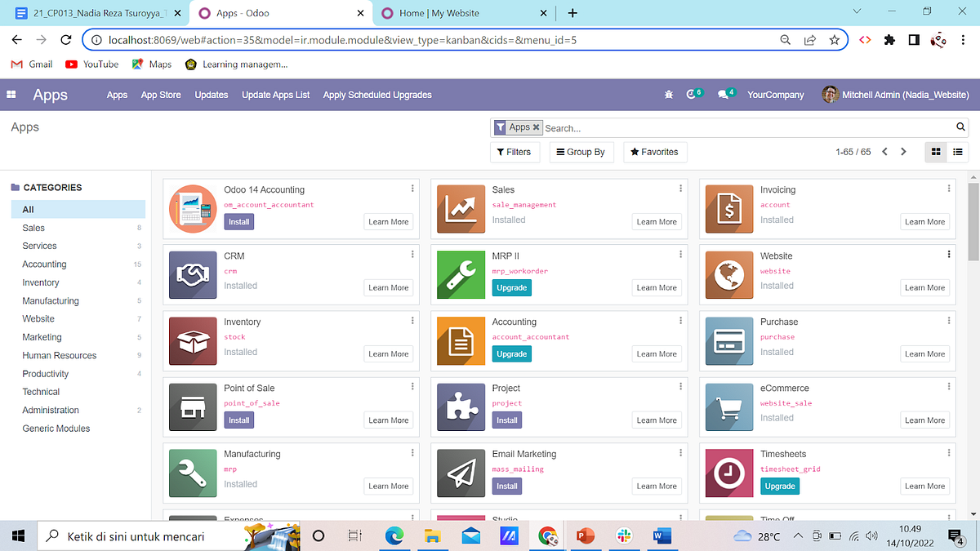Switch to kanban view
Image resolution: width=980 pixels, height=551 pixels.
coord(935,152)
